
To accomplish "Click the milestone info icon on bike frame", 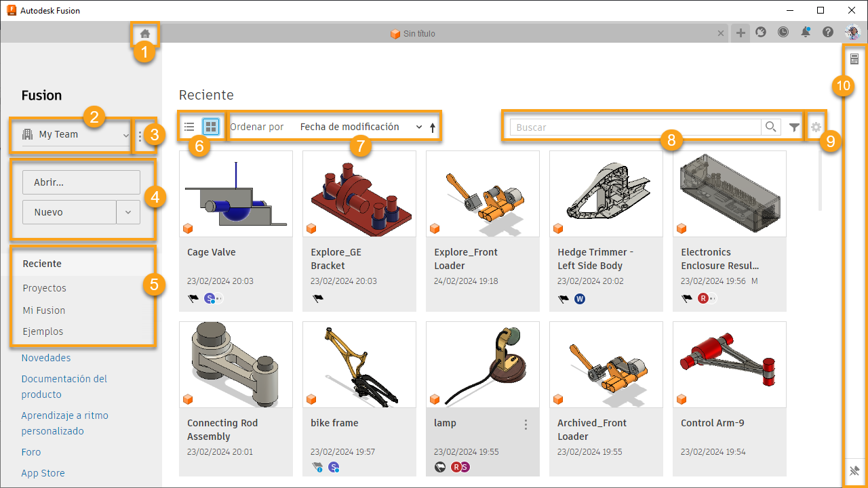I will [x=317, y=467].
